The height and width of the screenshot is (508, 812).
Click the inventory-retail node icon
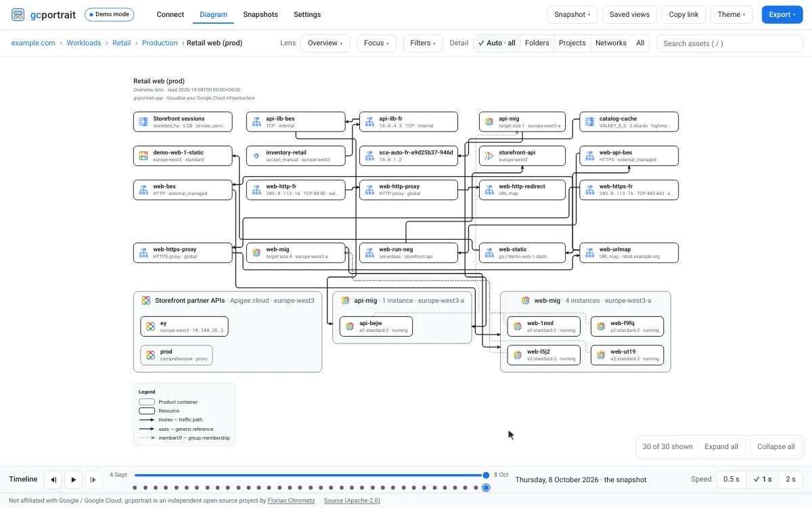point(256,156)
